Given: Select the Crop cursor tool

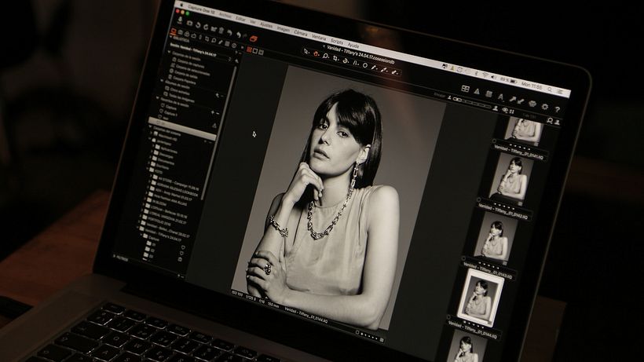Looking at the screenshot, I should click(x=335, y=59).
